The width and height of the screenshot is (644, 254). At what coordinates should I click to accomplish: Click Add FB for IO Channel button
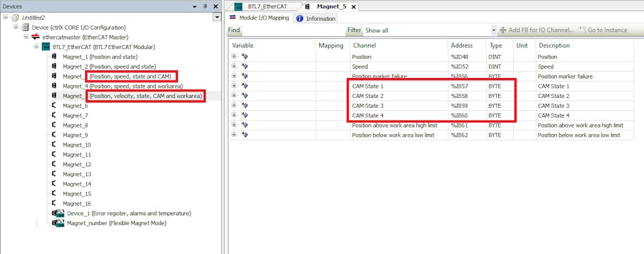(537, 30)
